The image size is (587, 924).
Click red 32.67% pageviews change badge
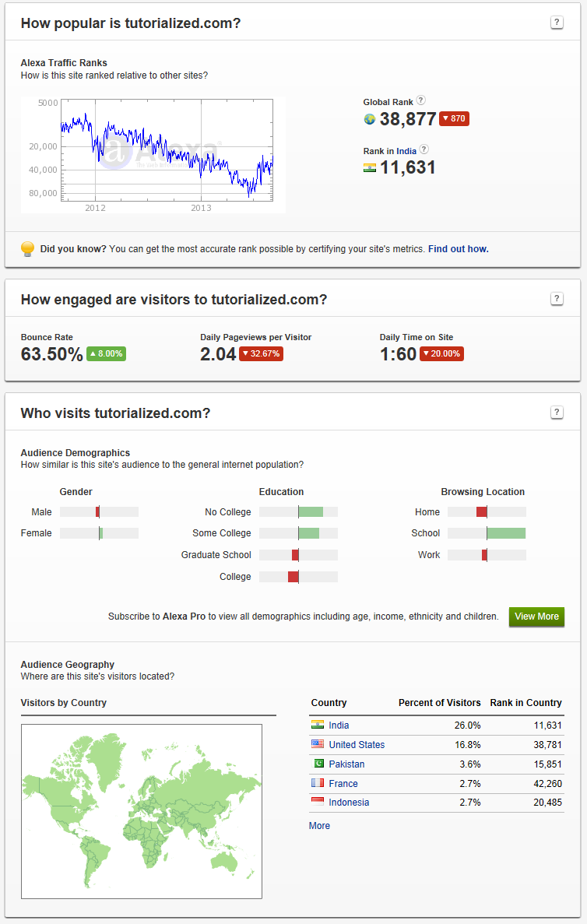(x=261, y=353)
